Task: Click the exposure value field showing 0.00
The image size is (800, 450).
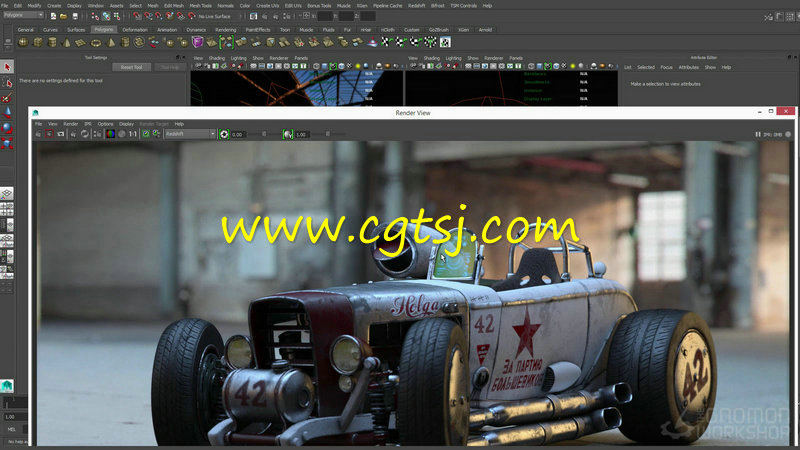Action: coord(238,135)
